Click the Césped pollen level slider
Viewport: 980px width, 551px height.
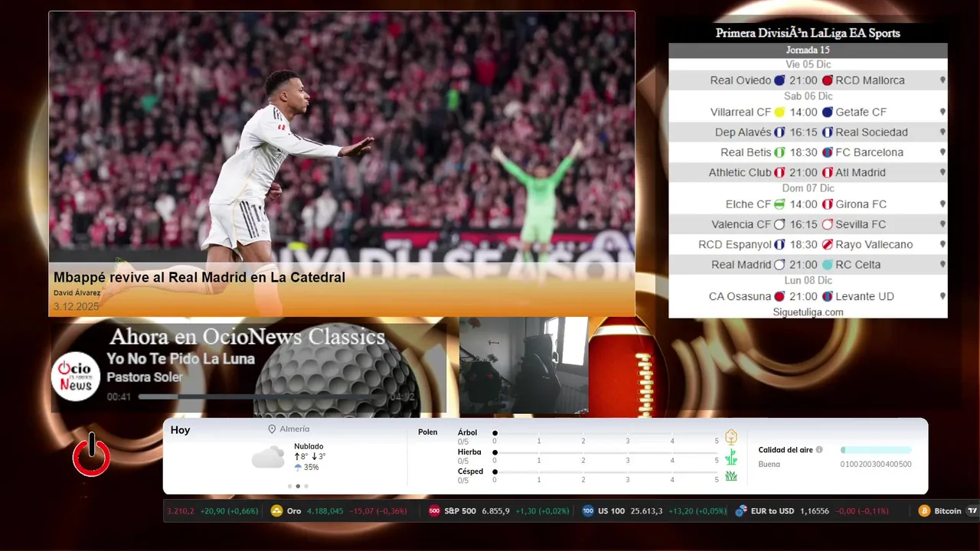tap(606, 472)
